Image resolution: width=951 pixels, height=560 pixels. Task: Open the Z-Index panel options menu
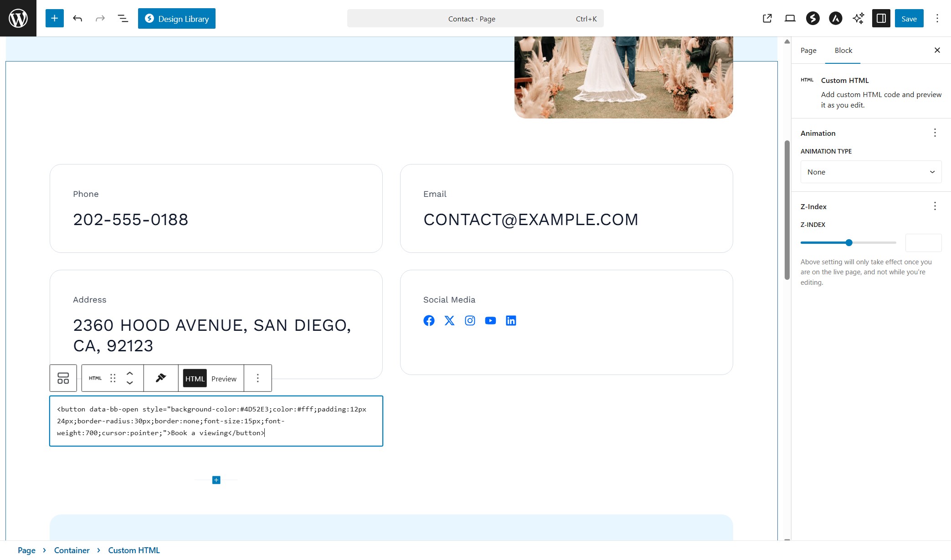[935, 206]
